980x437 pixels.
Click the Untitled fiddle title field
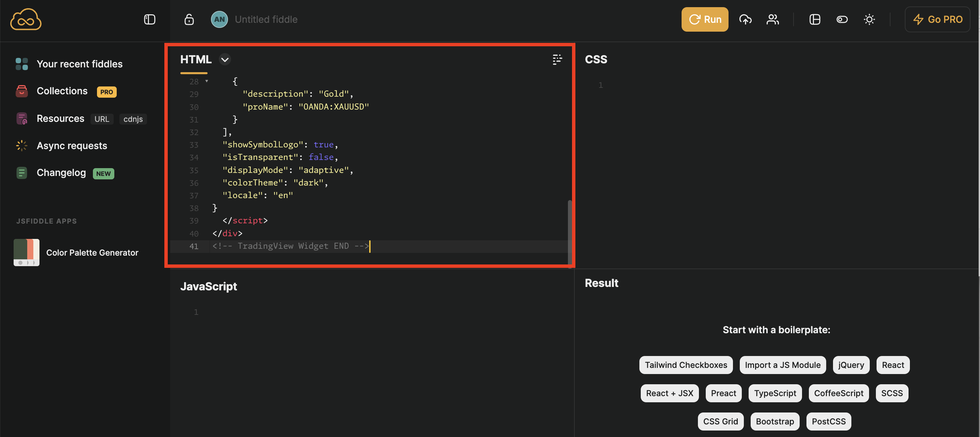[266, 19]
